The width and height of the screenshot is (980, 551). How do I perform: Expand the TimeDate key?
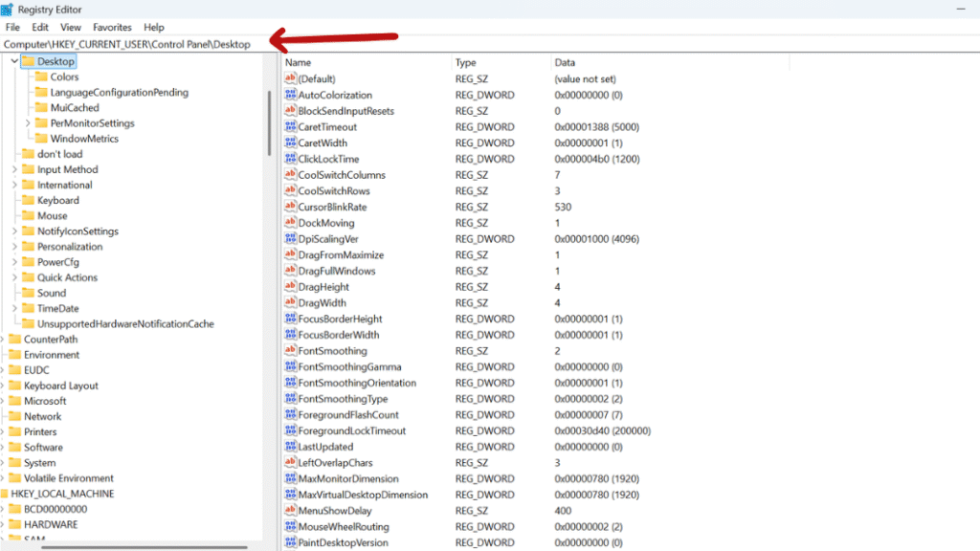coord(14,308)
